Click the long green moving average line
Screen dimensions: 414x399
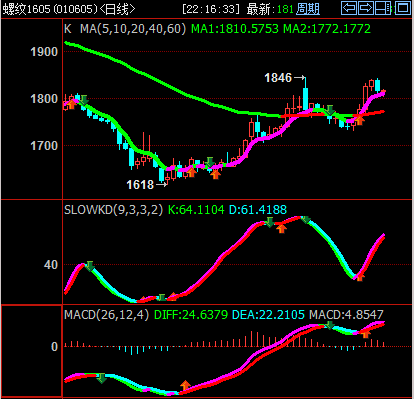[x=167, y=83]
